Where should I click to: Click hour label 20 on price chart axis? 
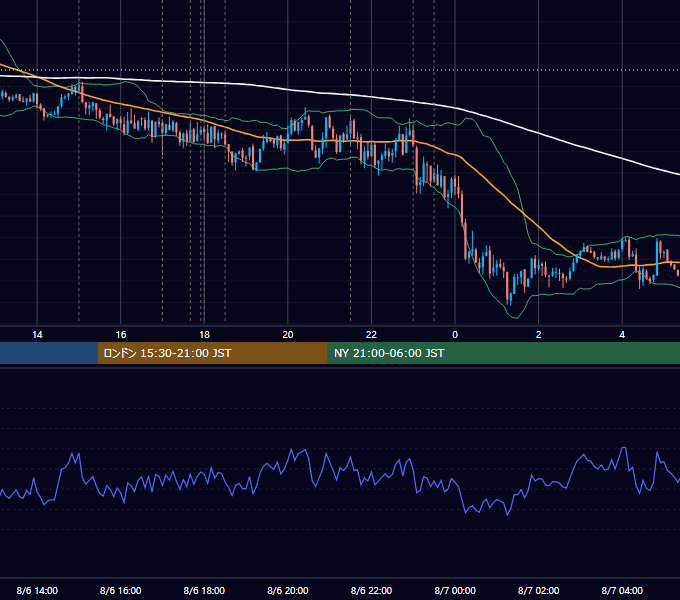[x=288, y=335]
